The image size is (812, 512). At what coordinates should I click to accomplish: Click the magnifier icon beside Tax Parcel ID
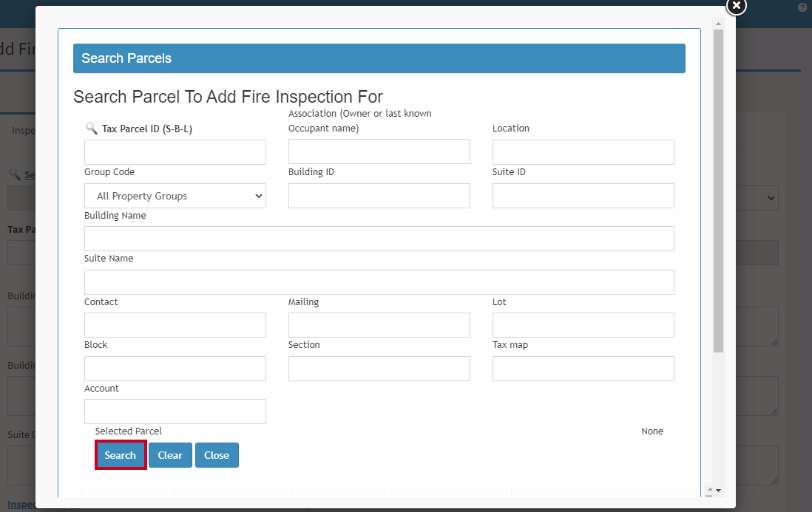91,129
